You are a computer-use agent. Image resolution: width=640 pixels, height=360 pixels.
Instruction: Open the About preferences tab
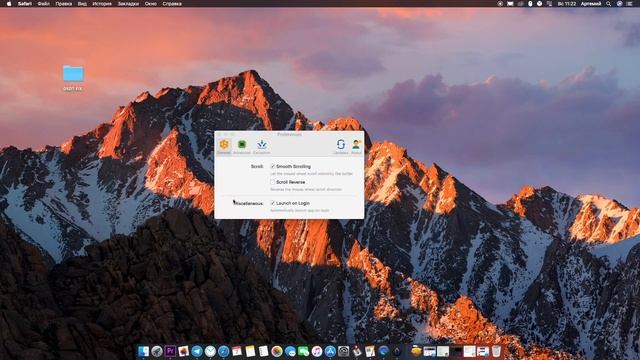[356, 146]
